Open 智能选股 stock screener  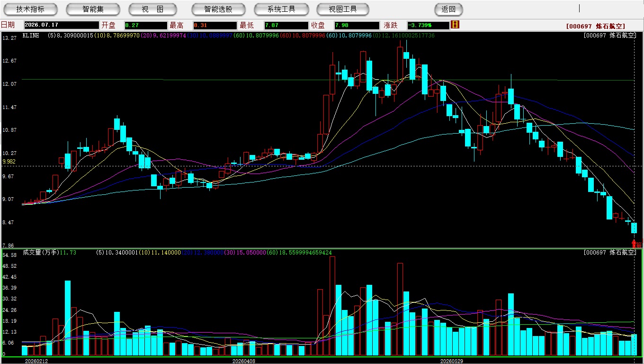[218, 9]
